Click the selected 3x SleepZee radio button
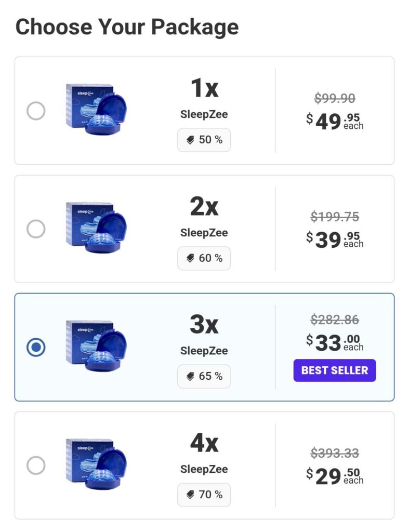The width and height of the screenshot is (409, 532). coord(36,347)
